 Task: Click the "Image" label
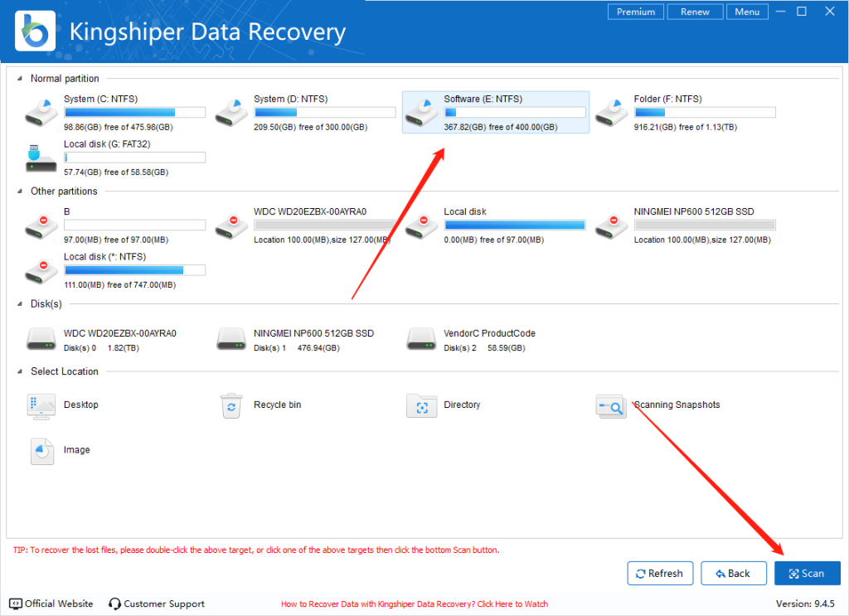(77, 450)
